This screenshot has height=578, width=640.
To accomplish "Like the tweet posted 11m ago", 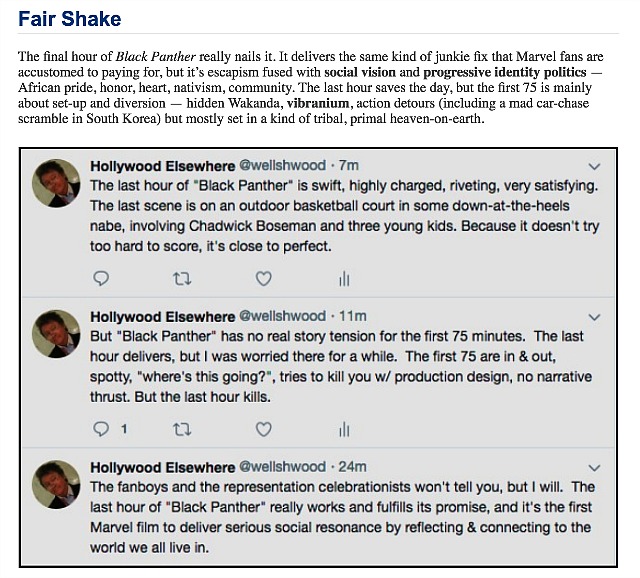I will (x=263, y=429).
